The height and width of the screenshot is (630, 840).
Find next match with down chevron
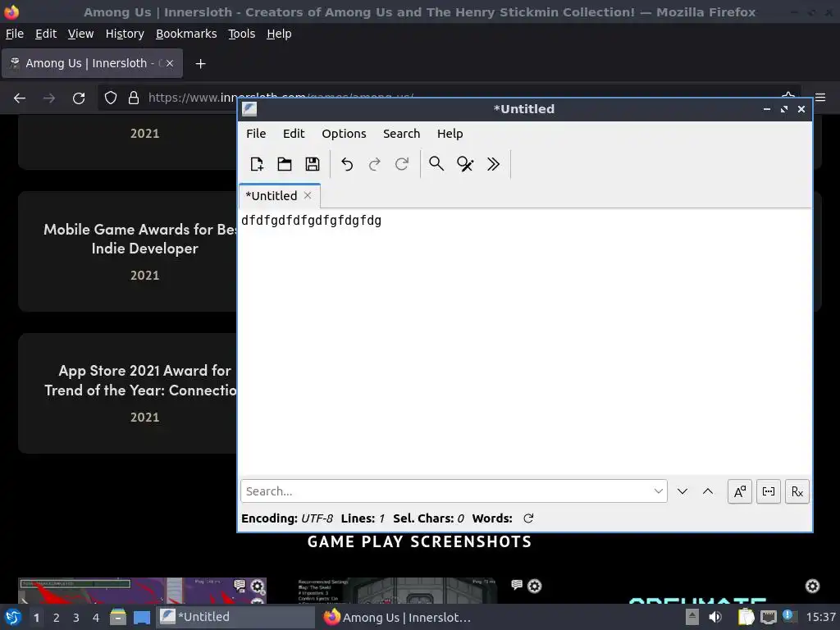point(682,491)
